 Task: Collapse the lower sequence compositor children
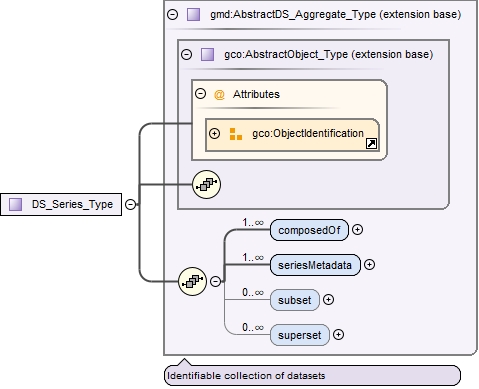(216, 282)
